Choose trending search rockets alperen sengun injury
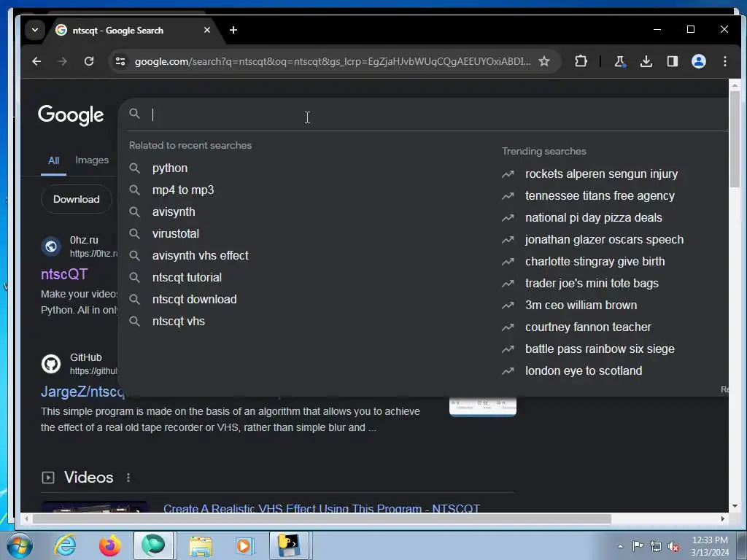 tap(601, 174)
